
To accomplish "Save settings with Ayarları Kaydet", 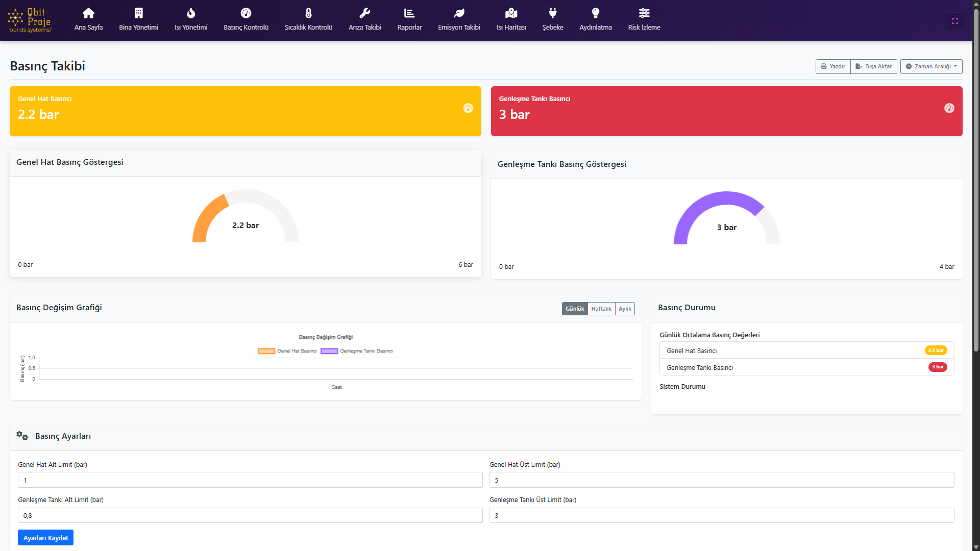I will pos(45,538).
